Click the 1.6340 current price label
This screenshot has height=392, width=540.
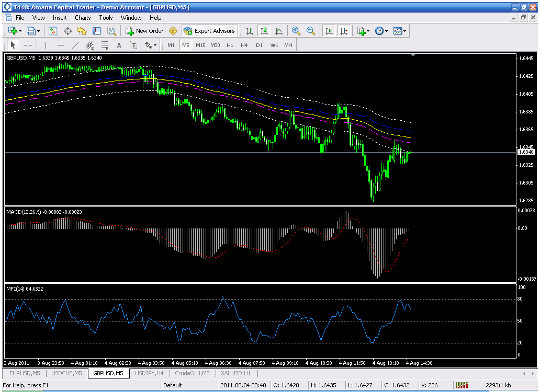526,152
